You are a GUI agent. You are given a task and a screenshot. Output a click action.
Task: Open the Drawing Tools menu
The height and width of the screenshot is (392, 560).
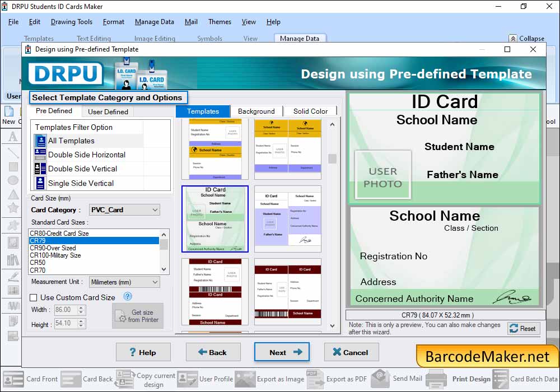point(72,22)
